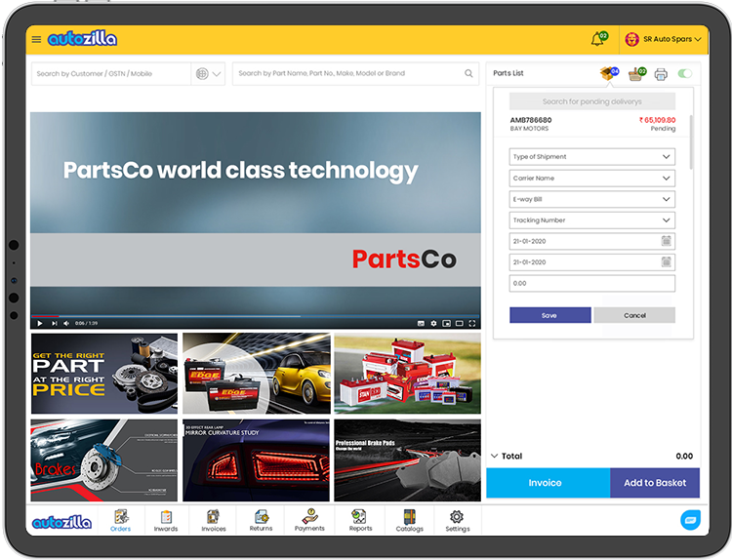The height and width of the screenshot is (560, 732).
Task: Switch video to theater mode
Action: click(460, 323)
